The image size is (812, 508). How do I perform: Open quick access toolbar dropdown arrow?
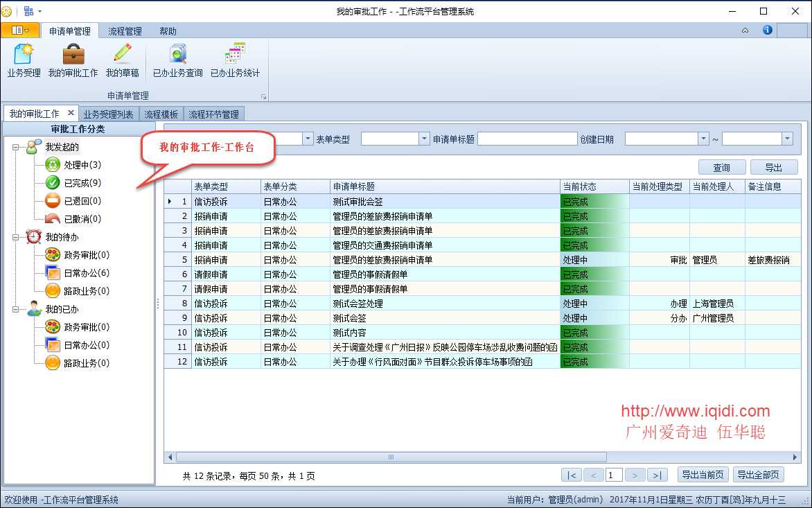pyautogui.click(x=40, y=11)
